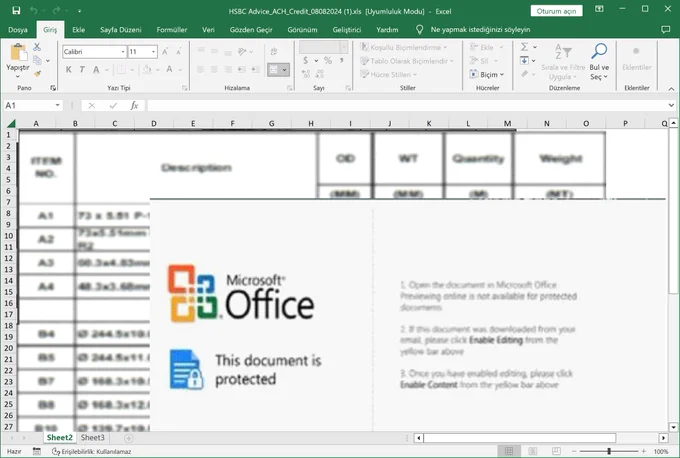Open the Calibri font name dropdown
The height and width of the screenshot is (458, 680).
pos(123,52)
